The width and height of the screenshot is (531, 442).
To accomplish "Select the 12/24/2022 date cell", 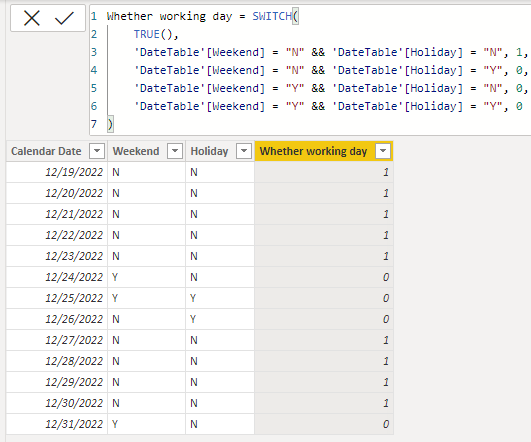I will point(57,277).
